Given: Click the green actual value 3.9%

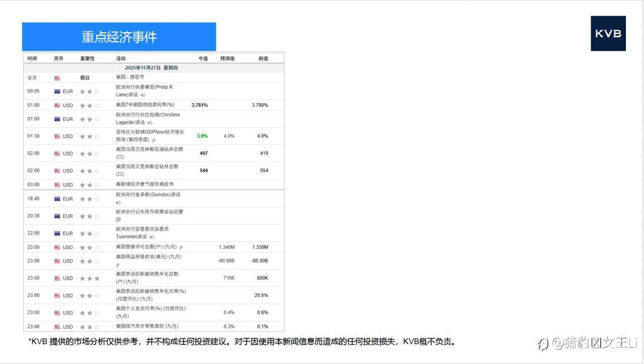Looking at the screenshot, I should [x=202, y=136].
